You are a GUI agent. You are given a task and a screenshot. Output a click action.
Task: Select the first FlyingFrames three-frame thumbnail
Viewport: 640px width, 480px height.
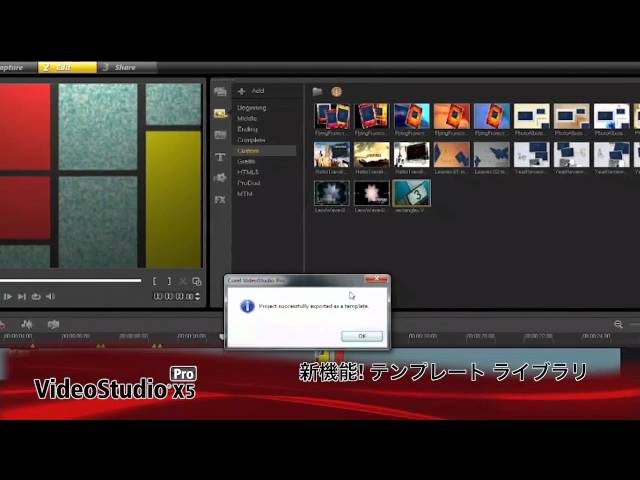332,116
